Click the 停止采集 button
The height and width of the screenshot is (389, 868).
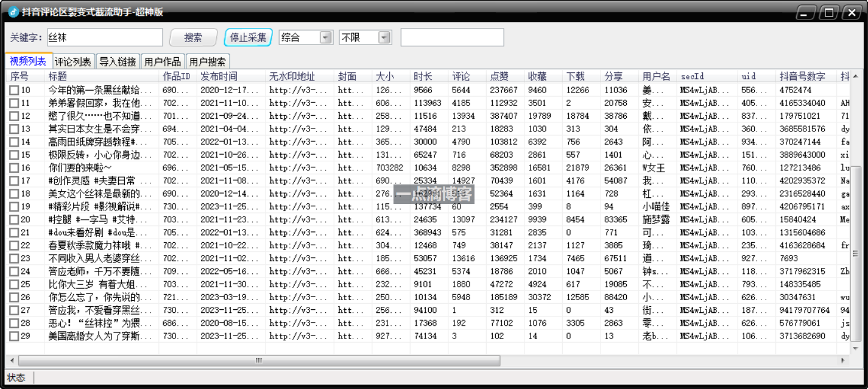248,37
